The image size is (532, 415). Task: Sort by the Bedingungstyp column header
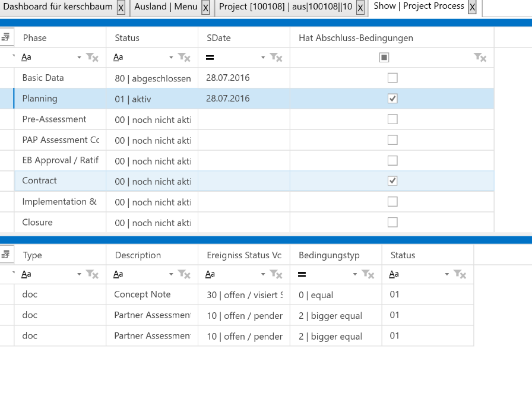point(329,255)
